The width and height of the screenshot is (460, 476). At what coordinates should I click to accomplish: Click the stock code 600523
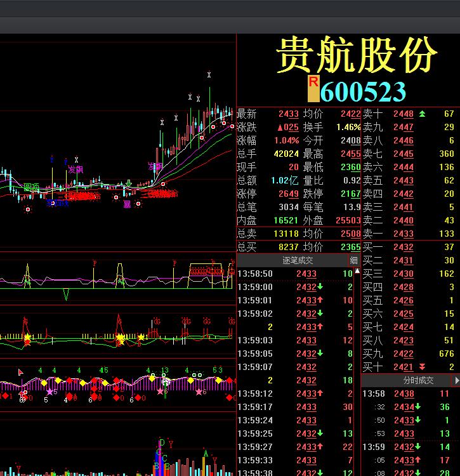click(x=363, y=91)
